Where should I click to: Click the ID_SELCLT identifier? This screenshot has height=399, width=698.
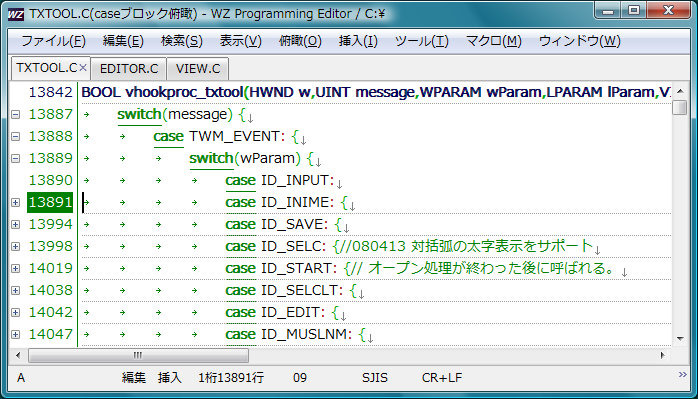[300, 290]
